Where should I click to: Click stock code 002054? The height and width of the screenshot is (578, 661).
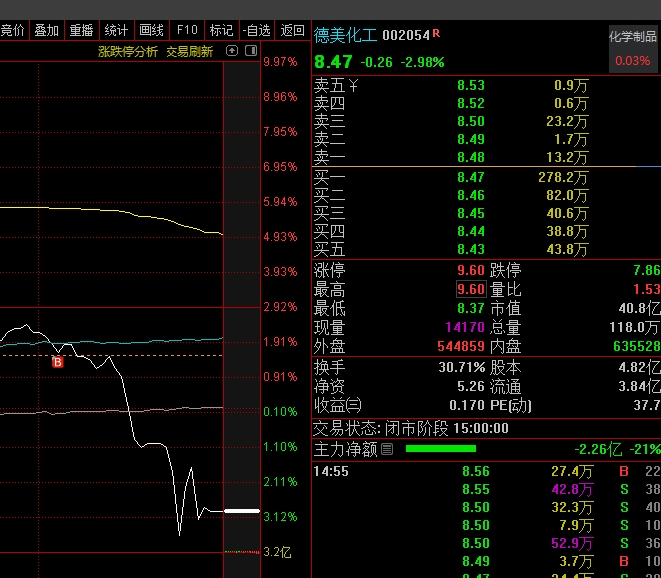pos(406,35)
